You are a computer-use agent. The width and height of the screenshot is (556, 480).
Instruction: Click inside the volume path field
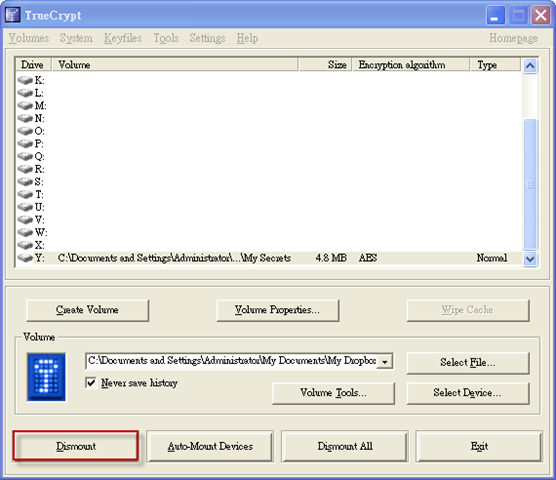(232, 361)
